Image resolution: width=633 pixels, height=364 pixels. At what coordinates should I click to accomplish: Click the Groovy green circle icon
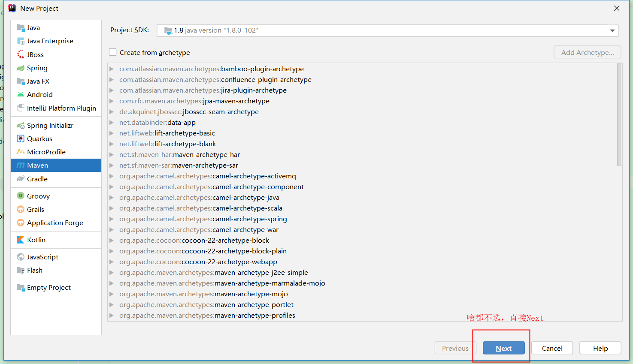coord(21,196)
